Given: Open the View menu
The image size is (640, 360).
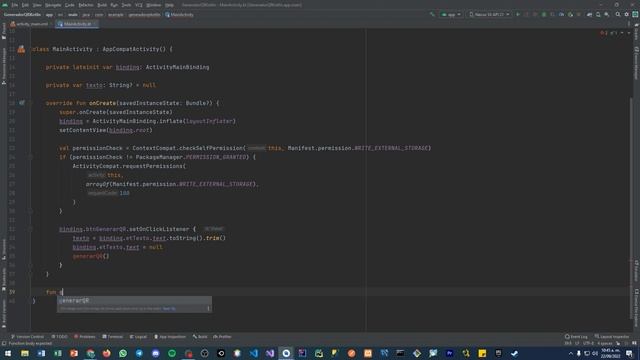Looking at the screenshot, I should pos(37,5).
